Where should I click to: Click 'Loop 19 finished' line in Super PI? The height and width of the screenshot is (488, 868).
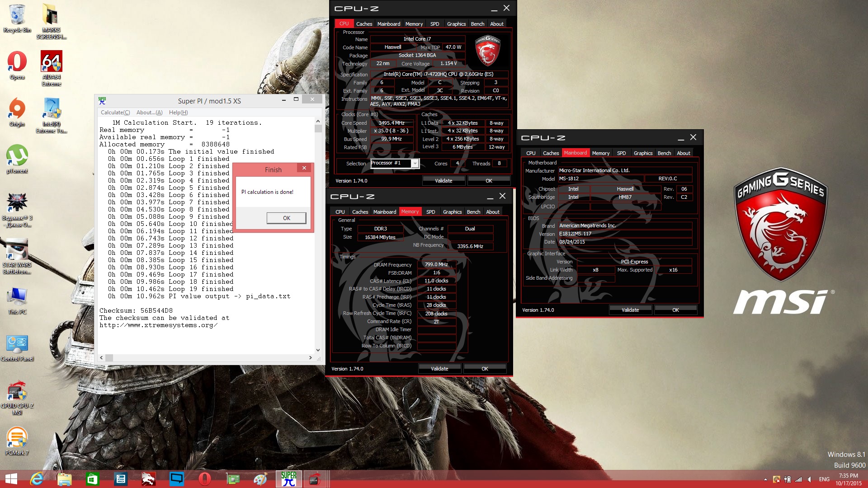(201, 289)
